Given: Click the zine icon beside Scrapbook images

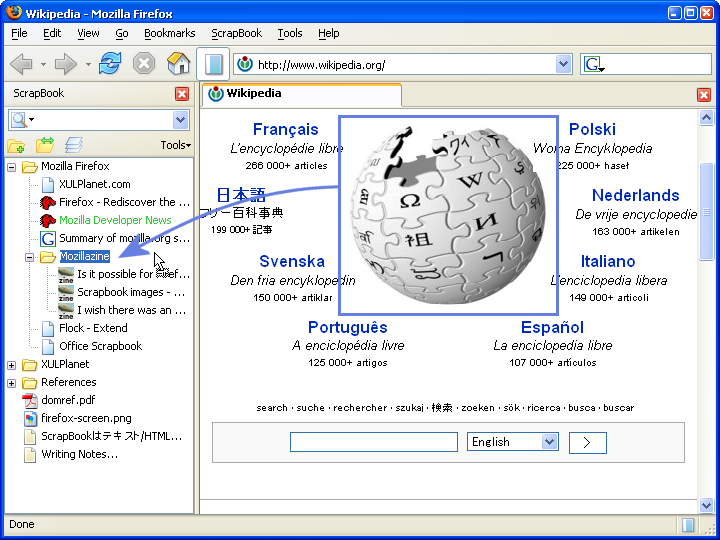Looking at the screenshot, I should point(66,292).
